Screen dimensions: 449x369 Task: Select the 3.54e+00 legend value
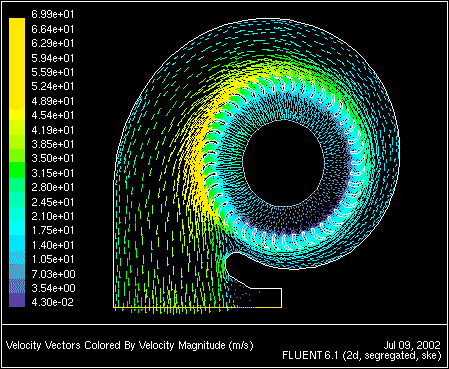tap(53, 288)
